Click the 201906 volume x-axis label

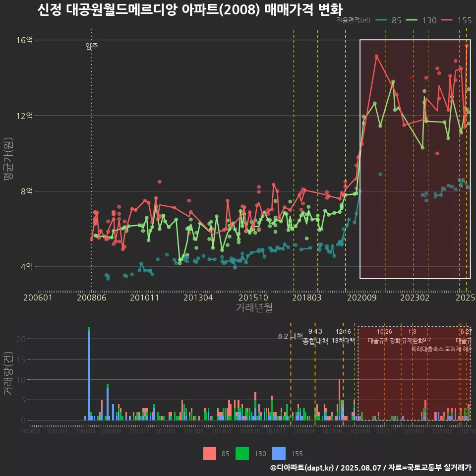click(x=332, y=431)
